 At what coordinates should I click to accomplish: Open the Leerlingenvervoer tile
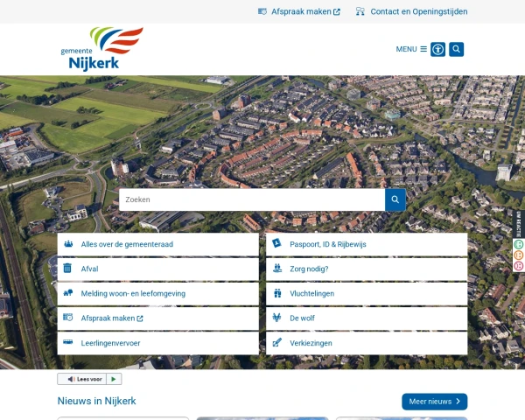tap(158, 343)
